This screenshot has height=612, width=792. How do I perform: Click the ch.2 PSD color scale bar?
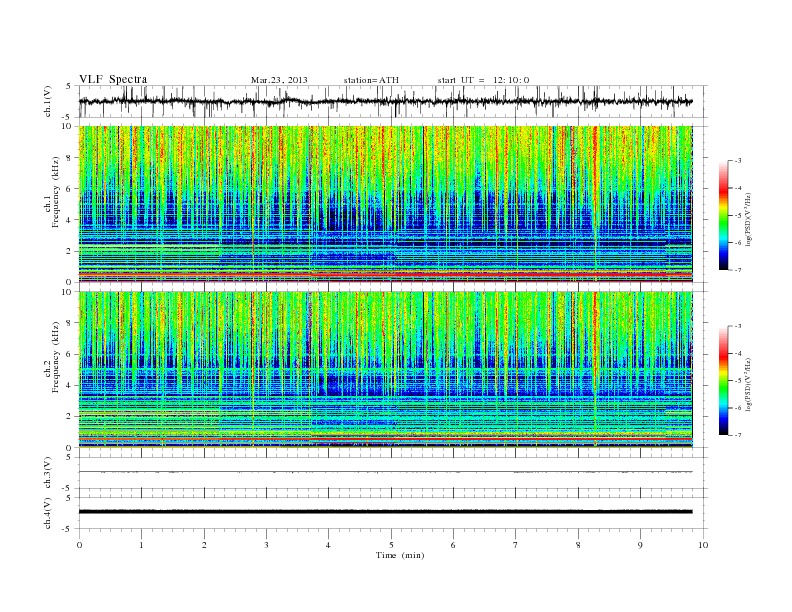coord(723,380)
